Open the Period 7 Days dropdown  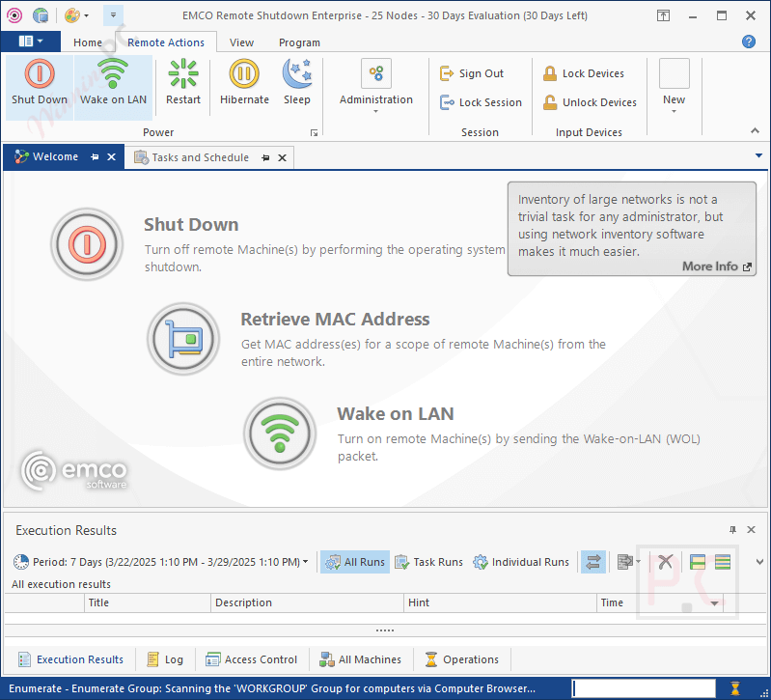point(161,562)
